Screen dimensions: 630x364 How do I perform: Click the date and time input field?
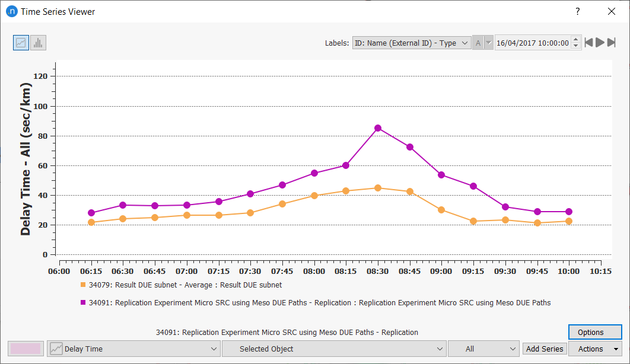[532, 43]
